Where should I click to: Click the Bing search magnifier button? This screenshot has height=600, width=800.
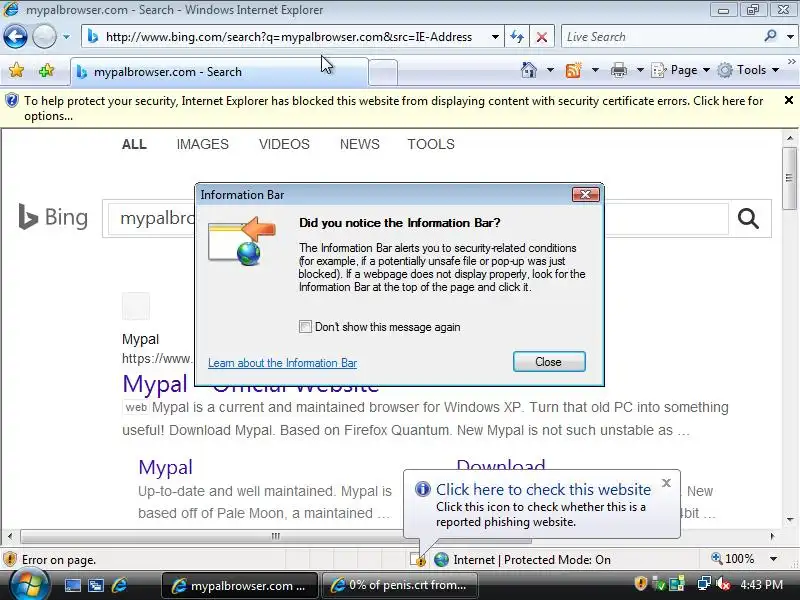pyautogui.click(x=748, y=218)
